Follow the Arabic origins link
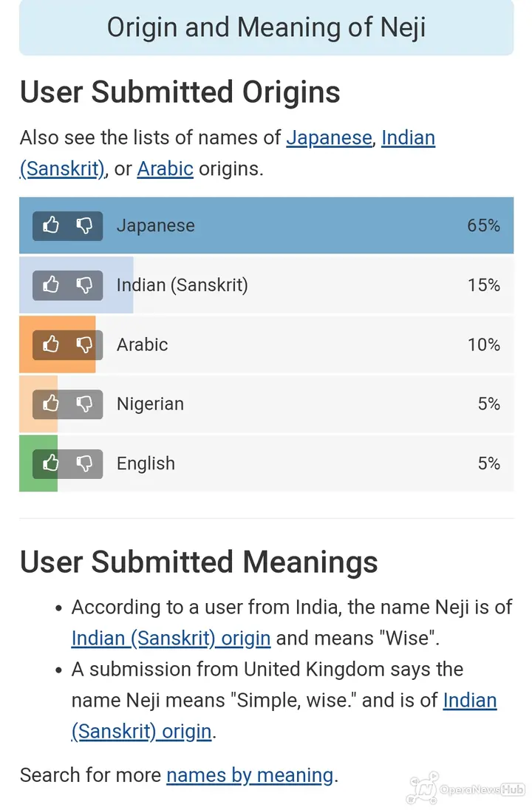Viewport: 532px width, 810px height. 166,169
